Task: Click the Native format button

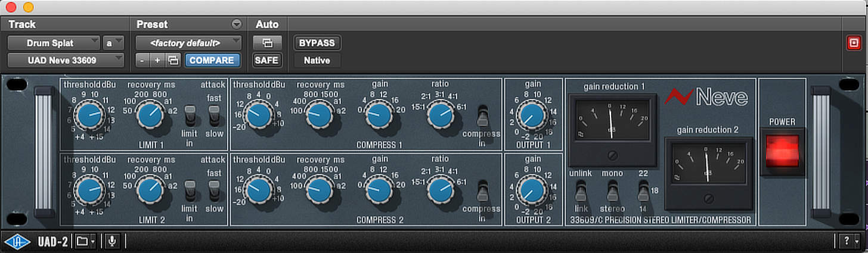Action: (318, 60)
